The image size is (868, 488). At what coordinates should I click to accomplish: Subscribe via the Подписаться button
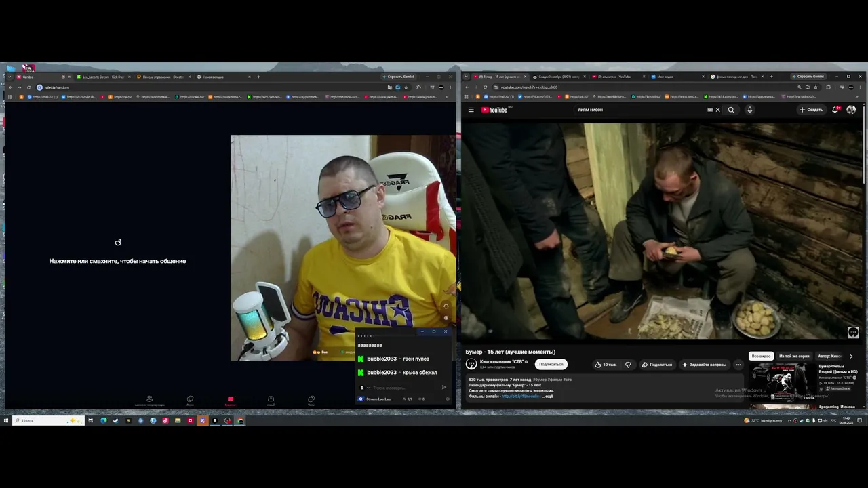click(551, 365)
